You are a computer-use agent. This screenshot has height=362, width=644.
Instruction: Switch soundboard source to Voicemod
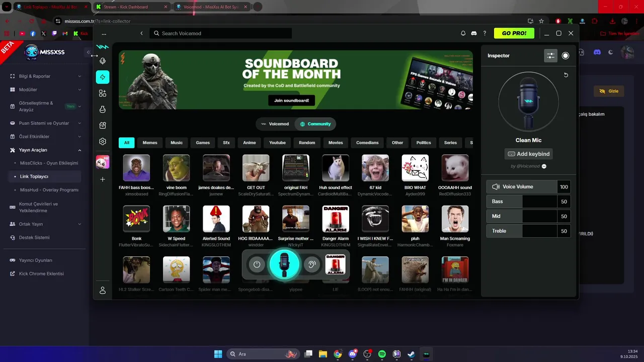tap(275, 124)
